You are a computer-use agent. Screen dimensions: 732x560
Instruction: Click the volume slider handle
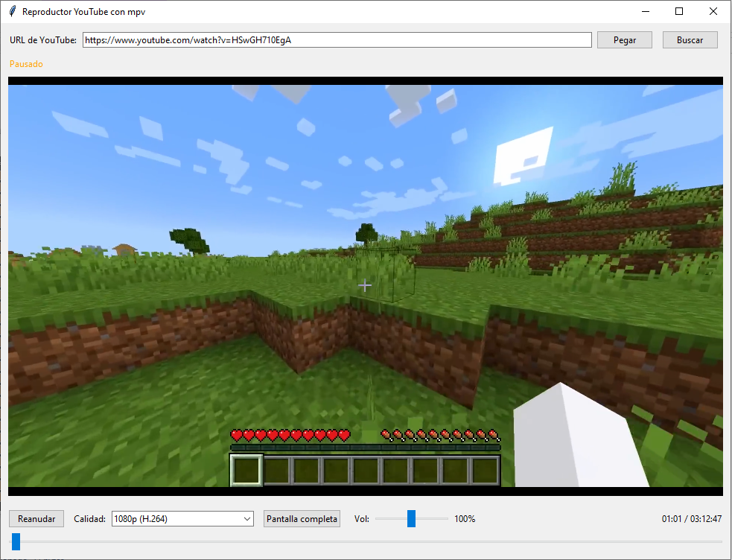(411, 519)
